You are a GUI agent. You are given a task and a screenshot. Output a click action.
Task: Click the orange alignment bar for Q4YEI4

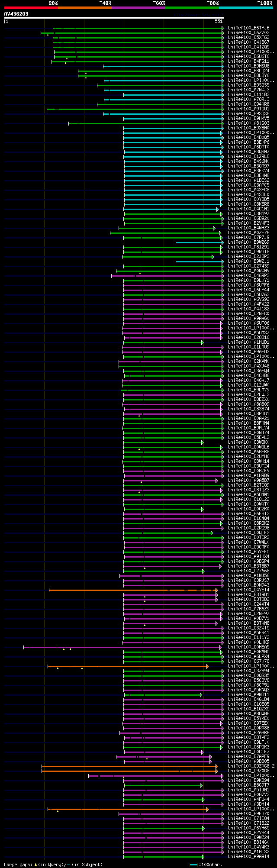133,590
